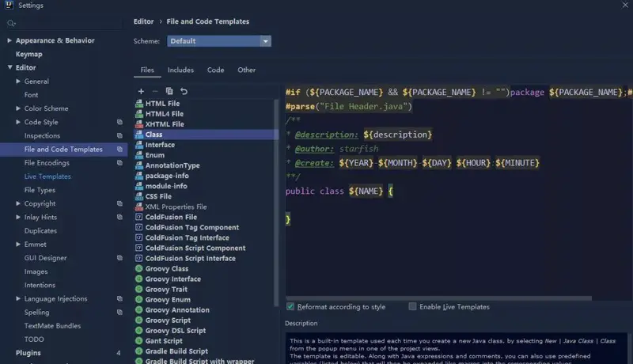Open the Scheme Default dropdown
This screenshot has width=633, height=364.
(219, 41)
